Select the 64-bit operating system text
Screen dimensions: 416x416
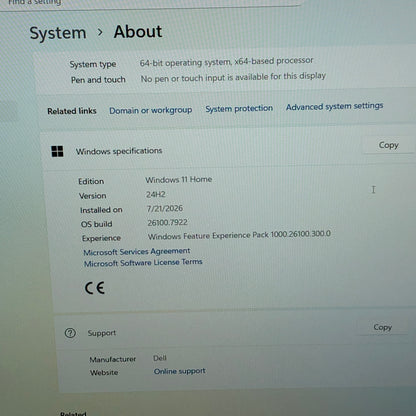pyautogui.click(x=226, y=62)
